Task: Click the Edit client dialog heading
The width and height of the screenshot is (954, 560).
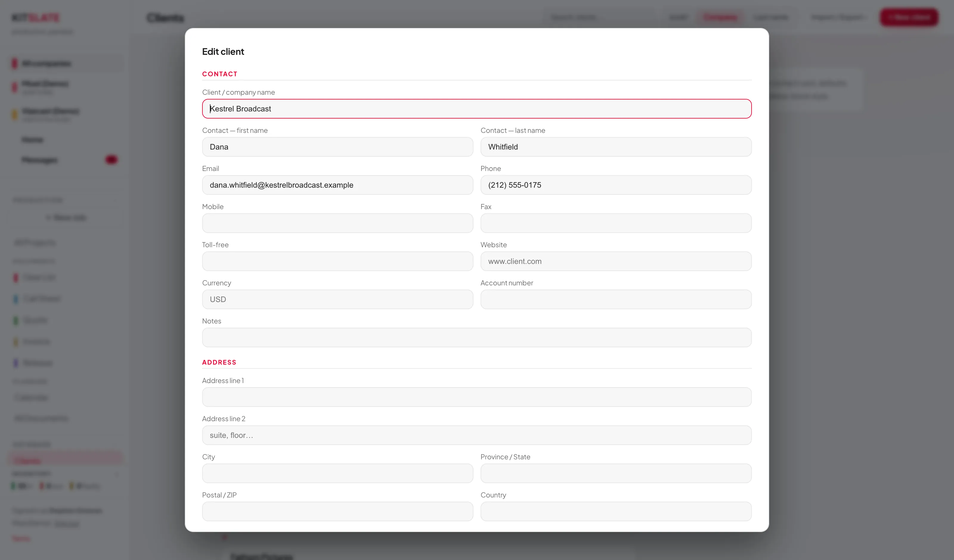Action: 223,52
